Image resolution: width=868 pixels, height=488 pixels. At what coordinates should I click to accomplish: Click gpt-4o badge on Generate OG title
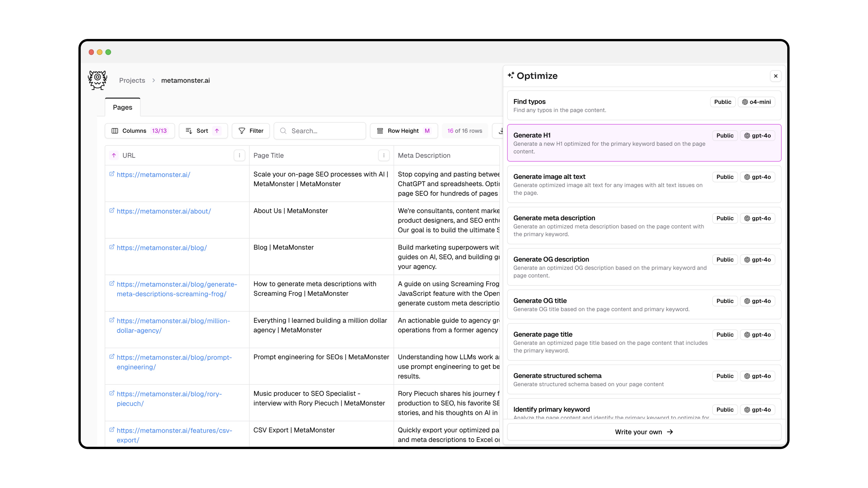pyautogui.click(x=757, y=301)
